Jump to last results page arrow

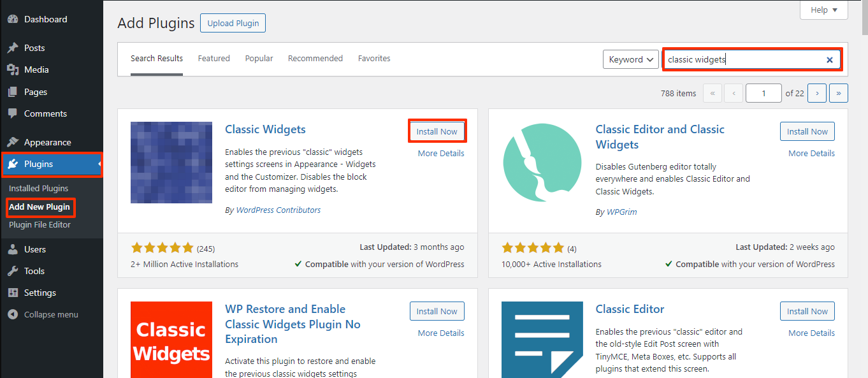coord(839,93)
